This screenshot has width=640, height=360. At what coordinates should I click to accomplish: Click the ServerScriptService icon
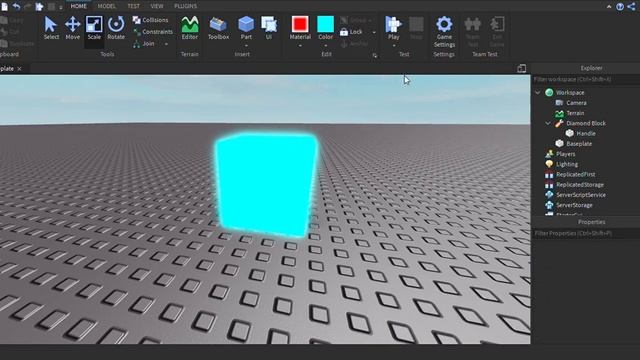(549, 195)
